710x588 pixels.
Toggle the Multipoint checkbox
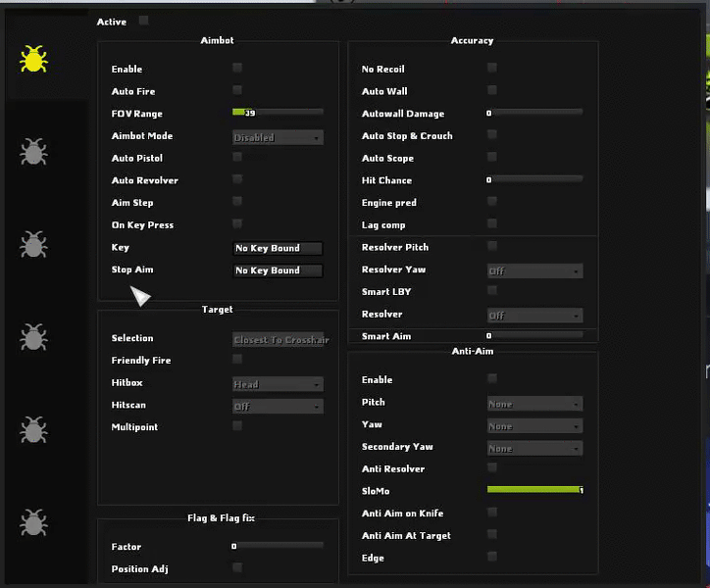(x=237, y=426)
